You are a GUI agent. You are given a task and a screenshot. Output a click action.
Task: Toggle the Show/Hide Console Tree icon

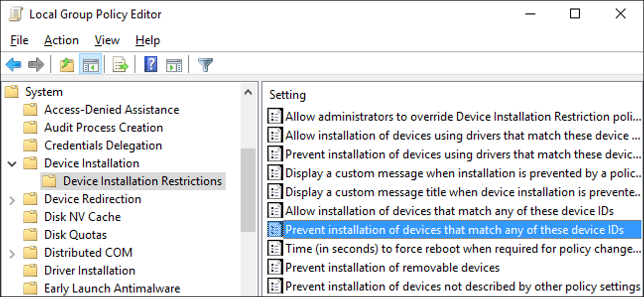pyautogui.click(x=90, y=66)
